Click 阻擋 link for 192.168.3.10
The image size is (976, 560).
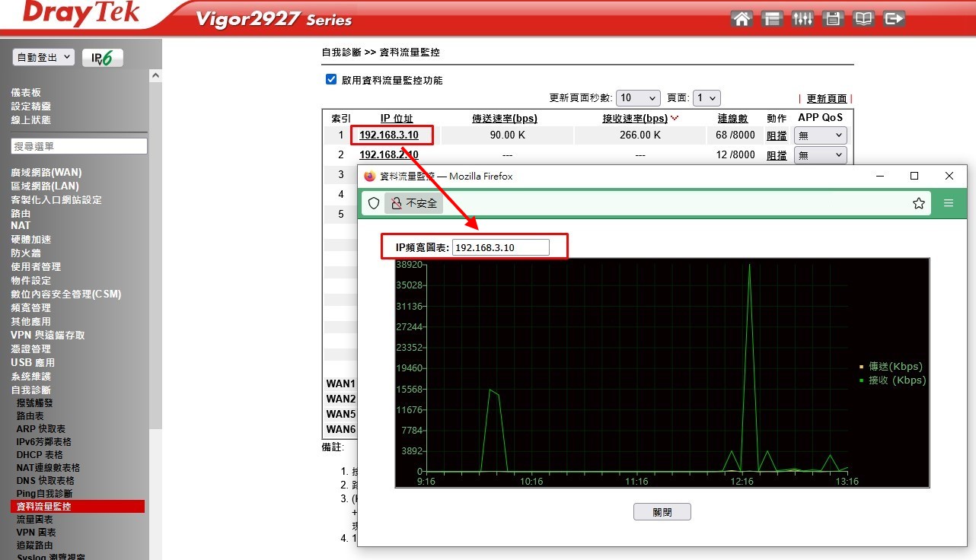click(777, 135)
